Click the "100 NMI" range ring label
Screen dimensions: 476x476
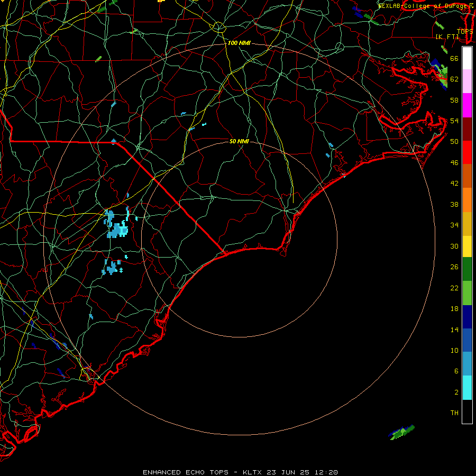(239, 43)
